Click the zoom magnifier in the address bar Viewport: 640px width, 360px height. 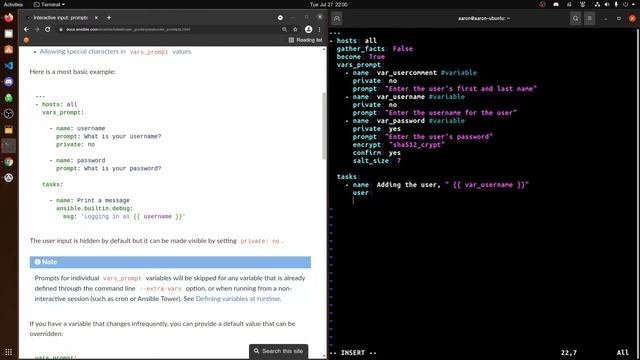pos(284,29)
